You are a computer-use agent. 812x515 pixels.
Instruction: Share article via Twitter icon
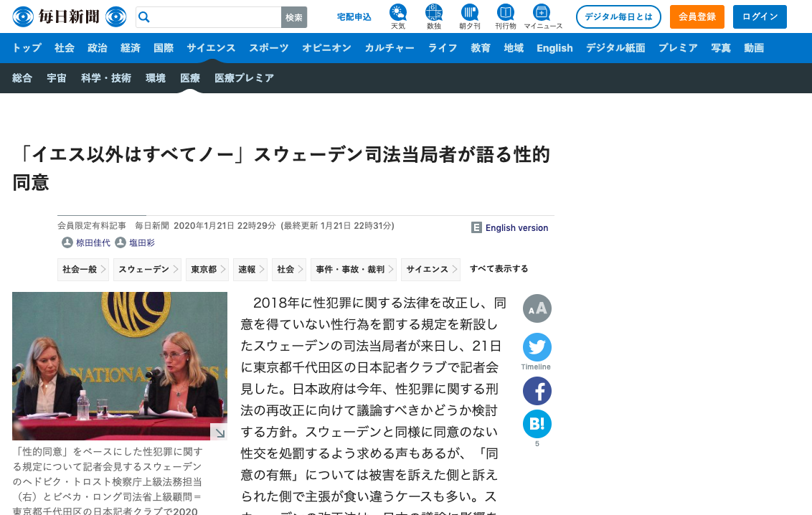[537, 347]
